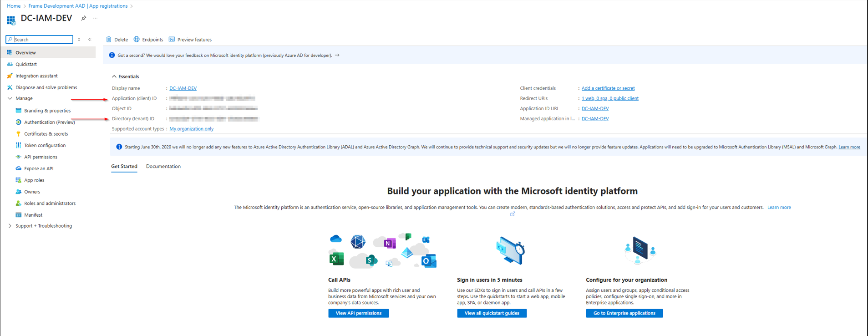Select the Get Started tab
Image resolution: width=868 pixels, height=336 pixels.
coord(124,167)
